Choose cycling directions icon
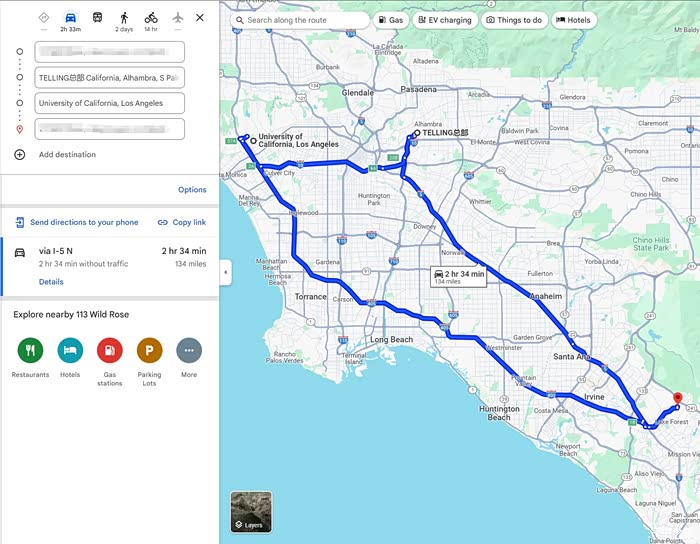The height and width of the screenshot is (544, 700). (151, 18)
